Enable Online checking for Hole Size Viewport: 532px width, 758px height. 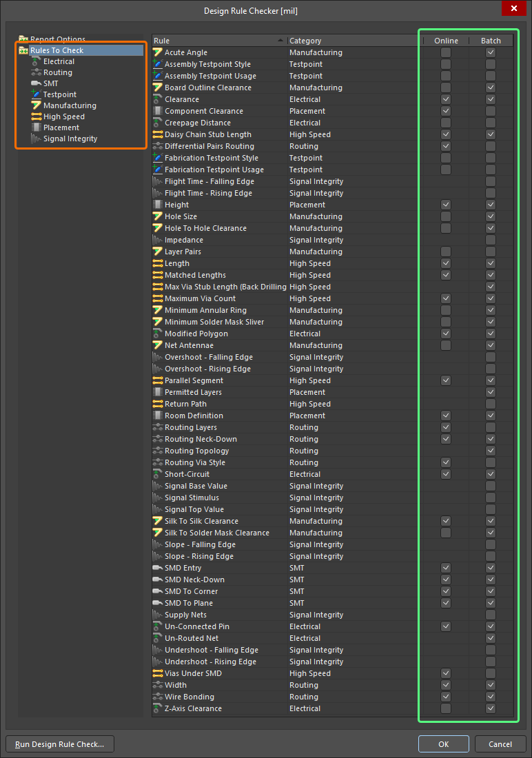click(446, 216)
